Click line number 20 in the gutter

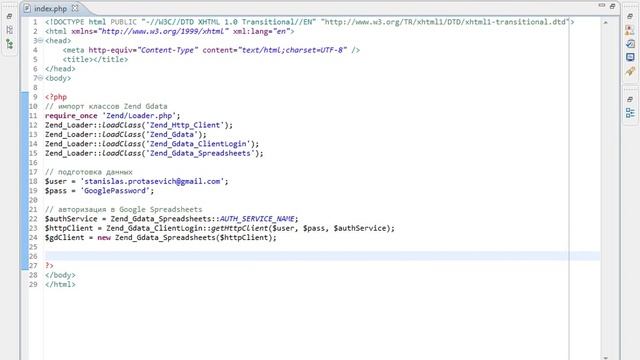point(33,200)
